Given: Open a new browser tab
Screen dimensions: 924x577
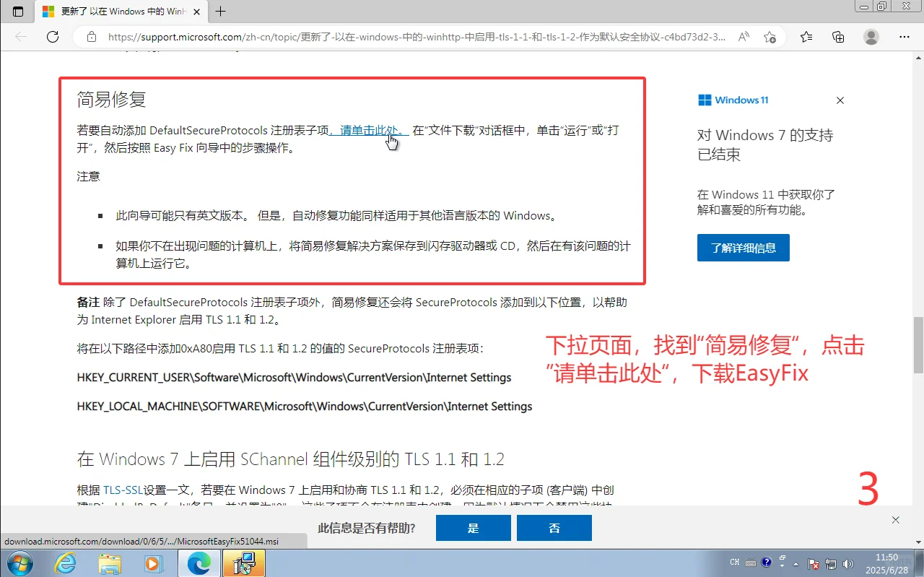Looking at the screenshot, I should pyautogui.click(x=220, y=12).
